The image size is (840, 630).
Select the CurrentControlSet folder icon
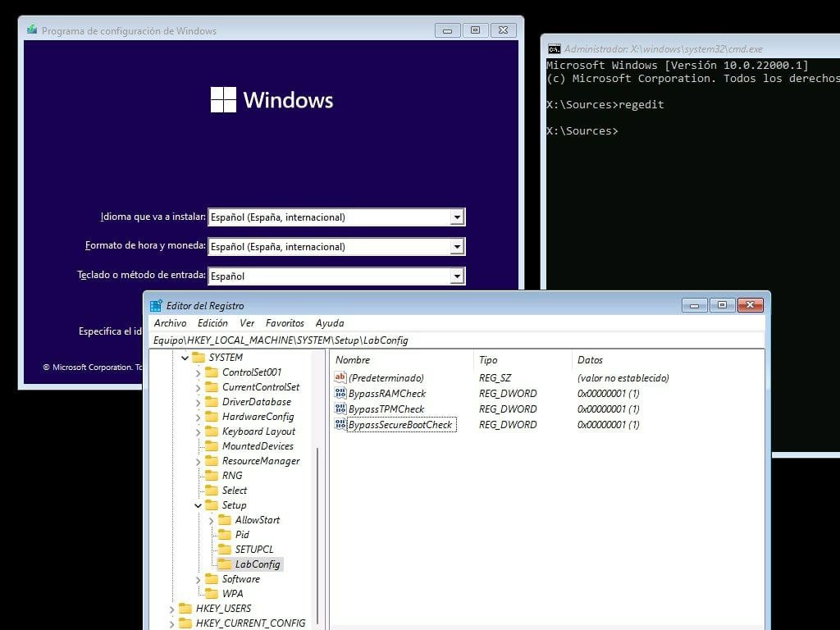(x=212, y=387)
